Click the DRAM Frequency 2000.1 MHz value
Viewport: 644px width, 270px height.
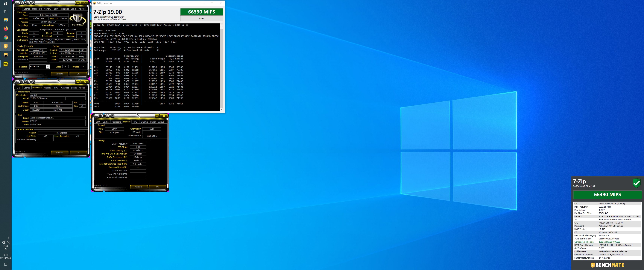pyautogui.click(x=138, y=144)
